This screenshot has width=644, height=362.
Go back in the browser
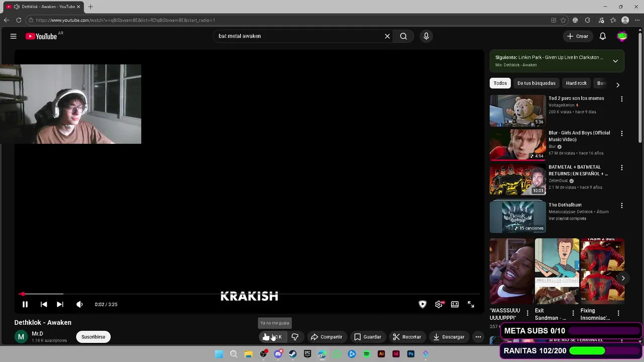[x=7, y=20]
